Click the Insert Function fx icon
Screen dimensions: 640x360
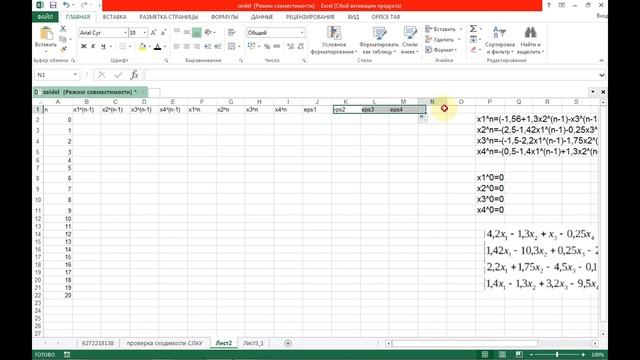point(134,75)
